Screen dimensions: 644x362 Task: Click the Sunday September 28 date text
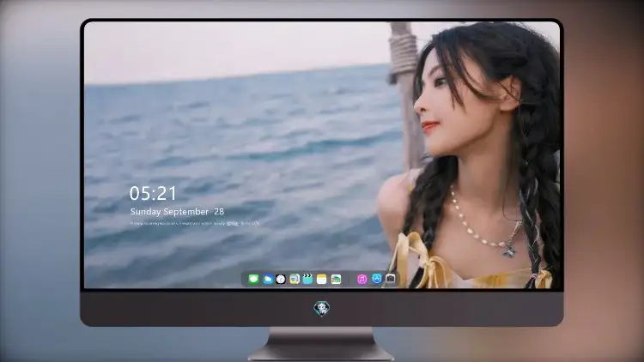click(177, 211)
